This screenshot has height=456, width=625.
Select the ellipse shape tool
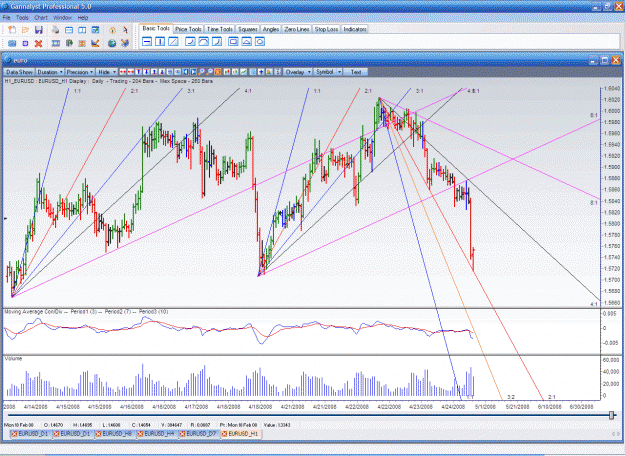tap(260, 41)
